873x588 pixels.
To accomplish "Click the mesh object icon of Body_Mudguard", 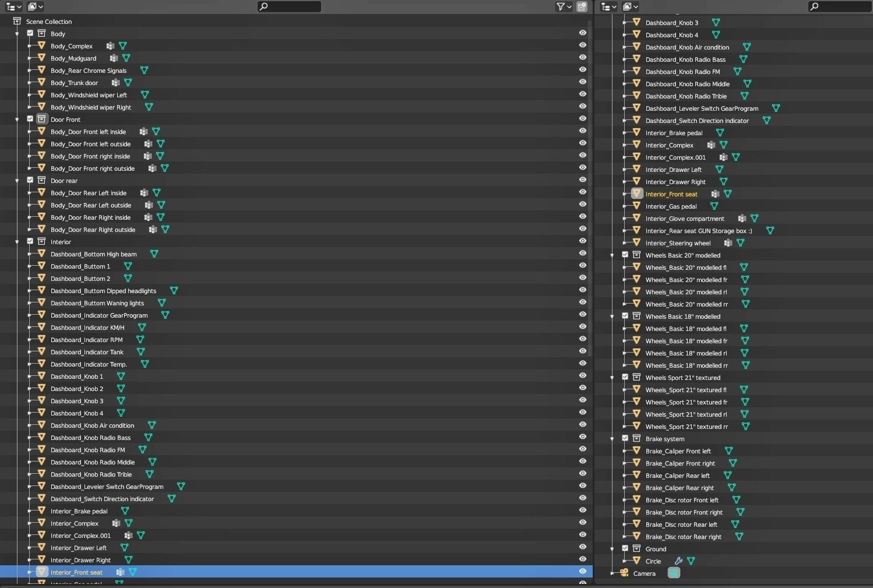I will [41, 58].
